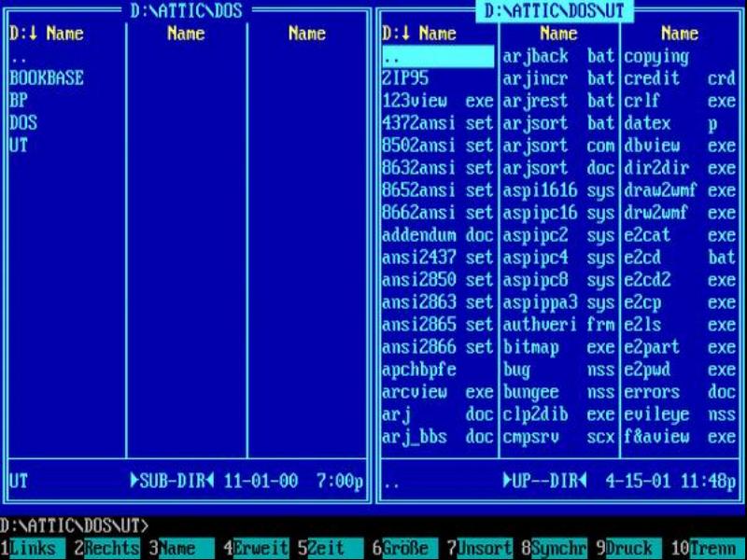Select the file bug nss
Image resolution: width=747 pixels, height=560 pixels.
[558, 369]
